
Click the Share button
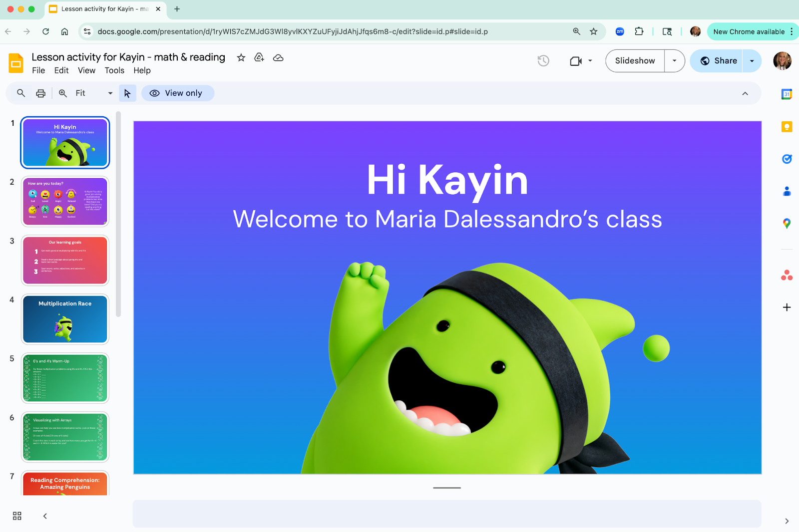click(717, 61)
